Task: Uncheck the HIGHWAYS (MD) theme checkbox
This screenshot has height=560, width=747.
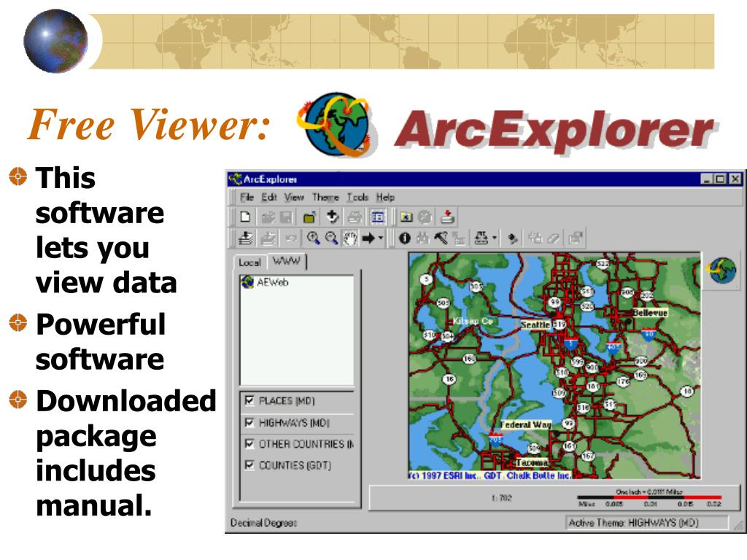Action: click(x=249, y=422)
